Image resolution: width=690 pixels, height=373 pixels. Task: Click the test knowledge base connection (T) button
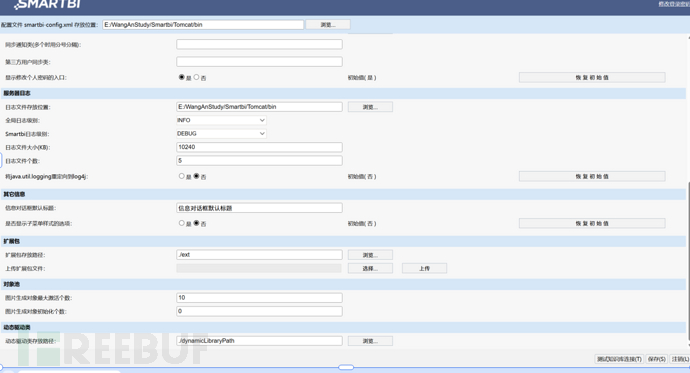619,359
